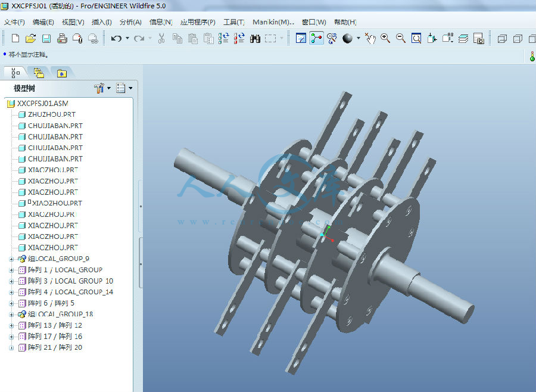Expand the 组LOCAL_GROUP_18 node
Image resolution: width=536 pixels, height=392 pixels.
tap(11, 315)
